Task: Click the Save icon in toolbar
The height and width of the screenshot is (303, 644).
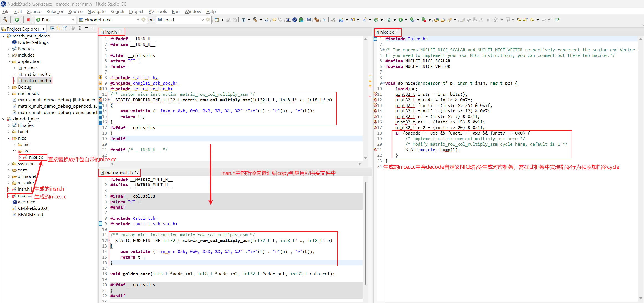Action: [228, 20]
